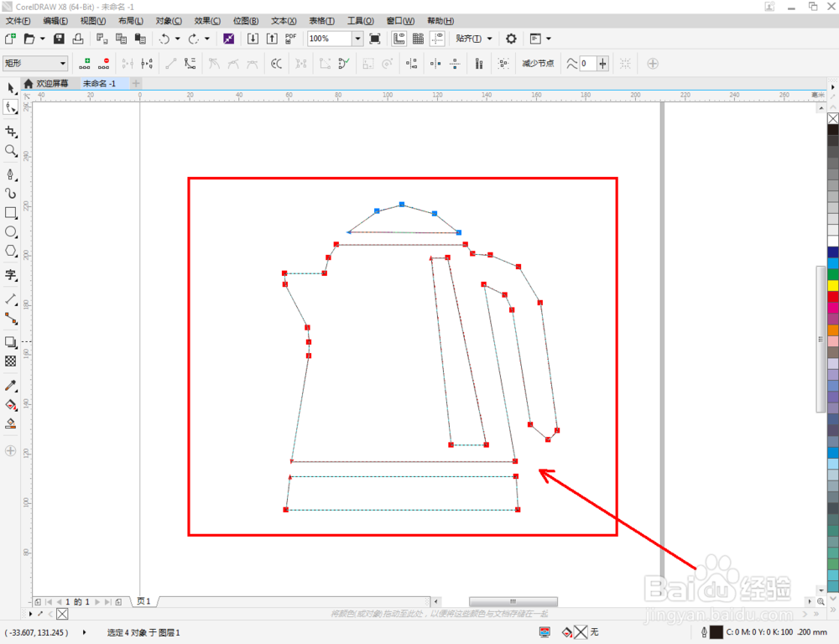The width and height of the screenshot is (839, 644).
Task: Expand the 贴齐 snap-to dropdown
Action: tap(473, 39)
